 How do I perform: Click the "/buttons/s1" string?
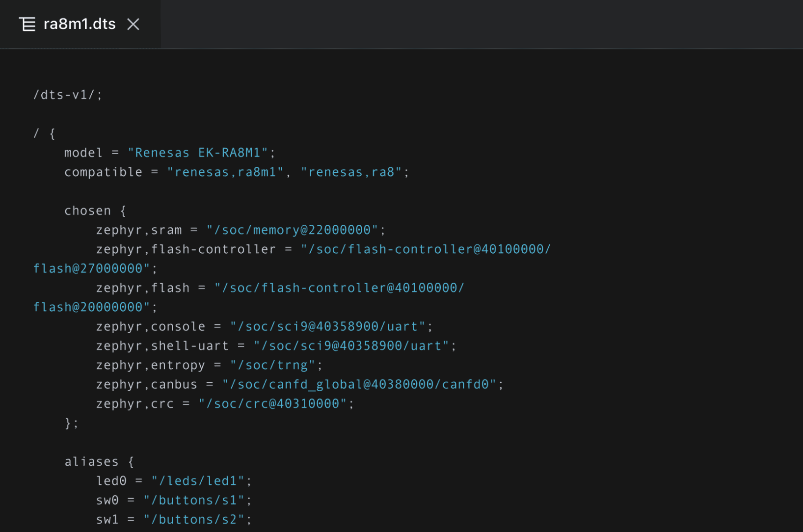[194, 501]
